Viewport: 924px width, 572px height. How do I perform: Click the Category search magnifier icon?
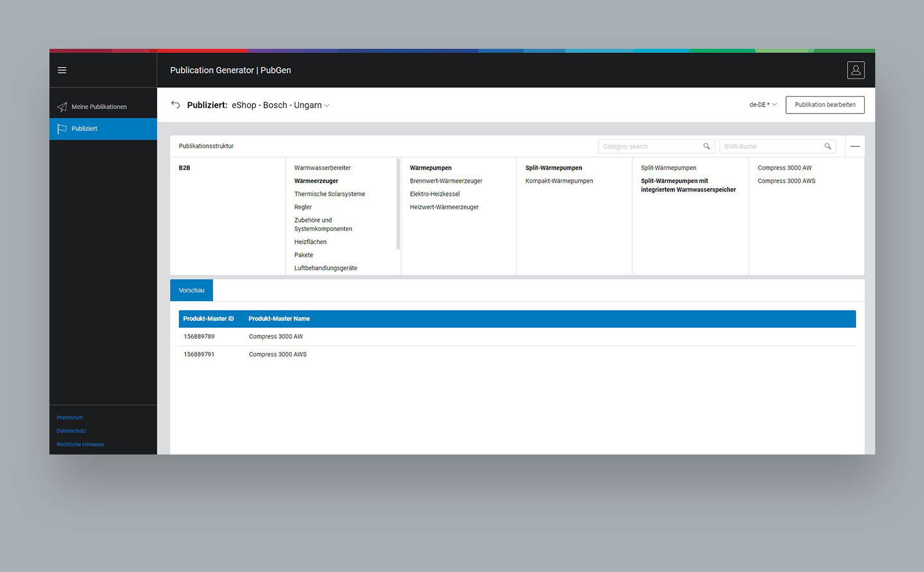click(x=706, y=146)
